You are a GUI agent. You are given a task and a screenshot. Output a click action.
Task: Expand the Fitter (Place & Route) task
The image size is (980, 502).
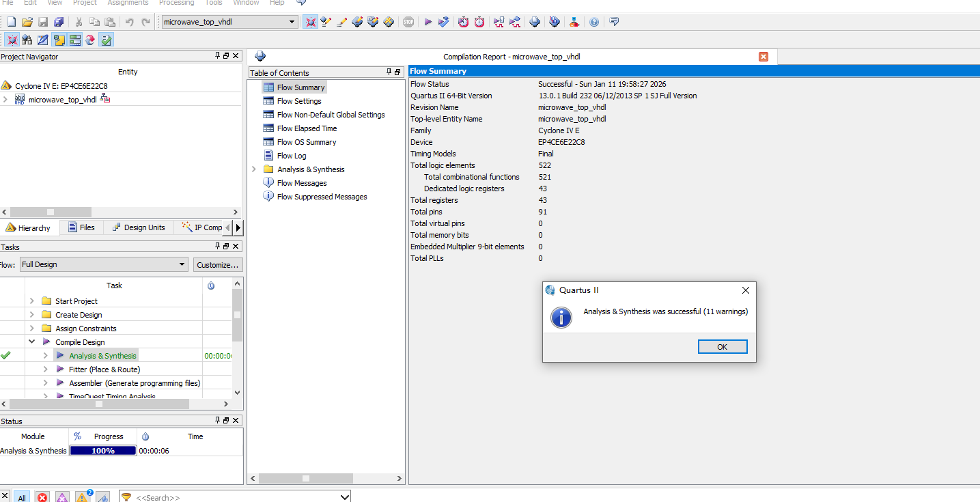point(46,369)
